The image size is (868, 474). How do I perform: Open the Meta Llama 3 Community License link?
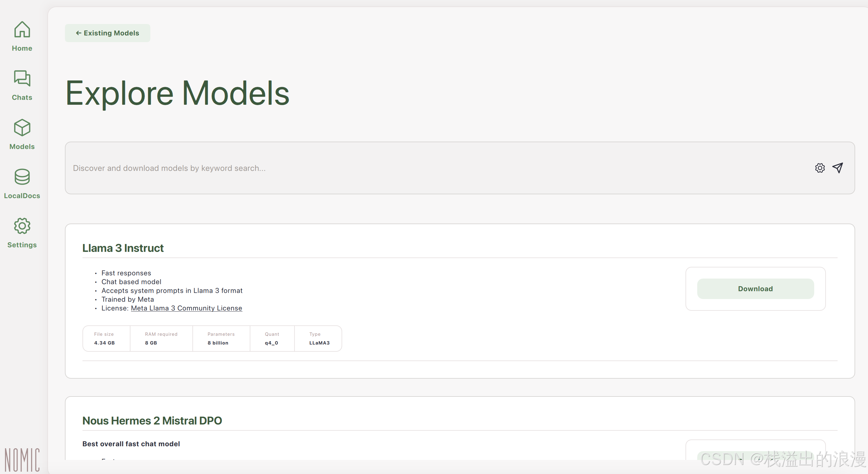click(186, 308)
